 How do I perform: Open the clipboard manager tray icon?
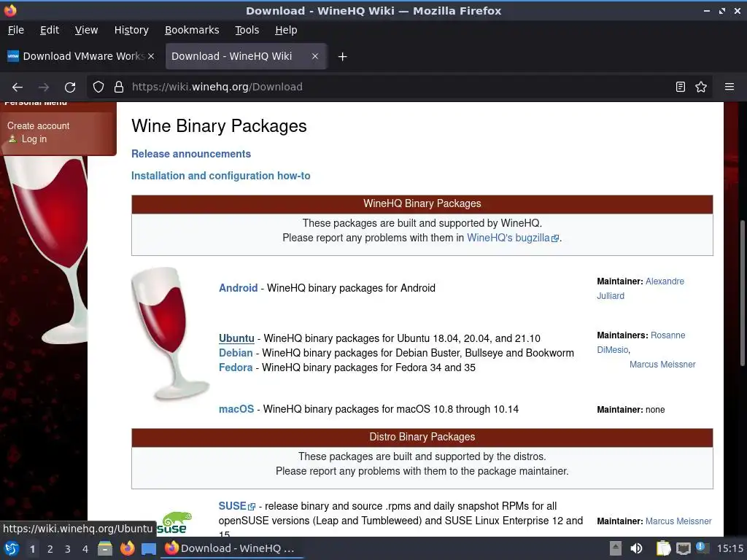tap(663, 548)
